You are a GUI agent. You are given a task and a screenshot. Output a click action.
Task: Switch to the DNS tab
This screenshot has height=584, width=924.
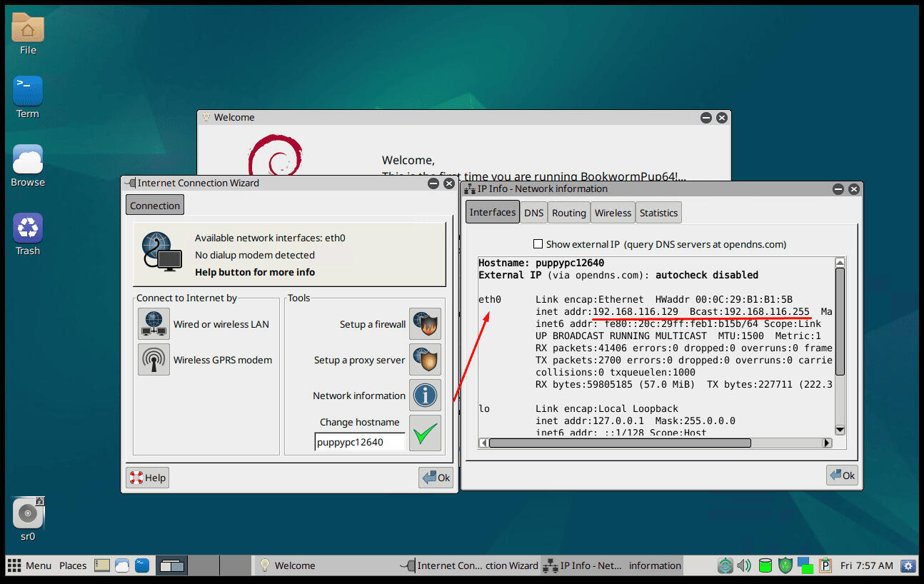[533, 213]
